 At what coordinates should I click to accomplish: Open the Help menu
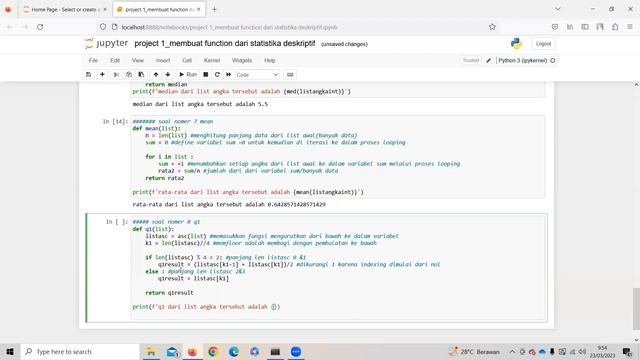(270, 60)
